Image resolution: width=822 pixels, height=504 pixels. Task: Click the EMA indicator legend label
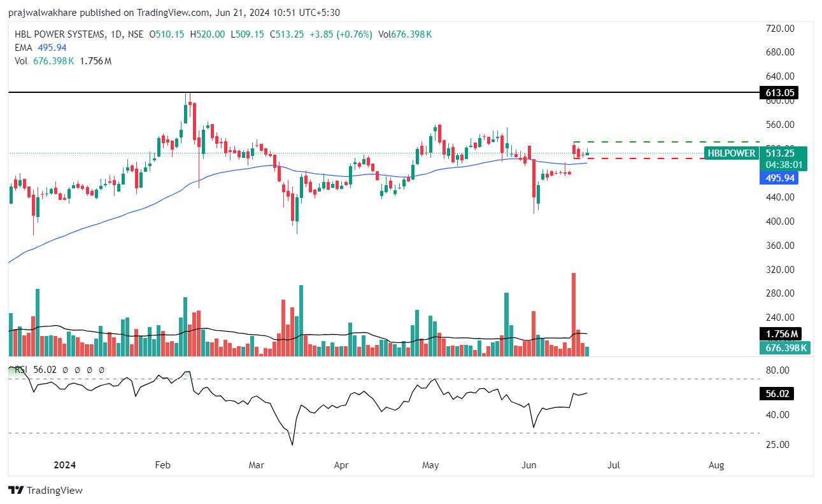pyautogui.click(x=22, y=48)
